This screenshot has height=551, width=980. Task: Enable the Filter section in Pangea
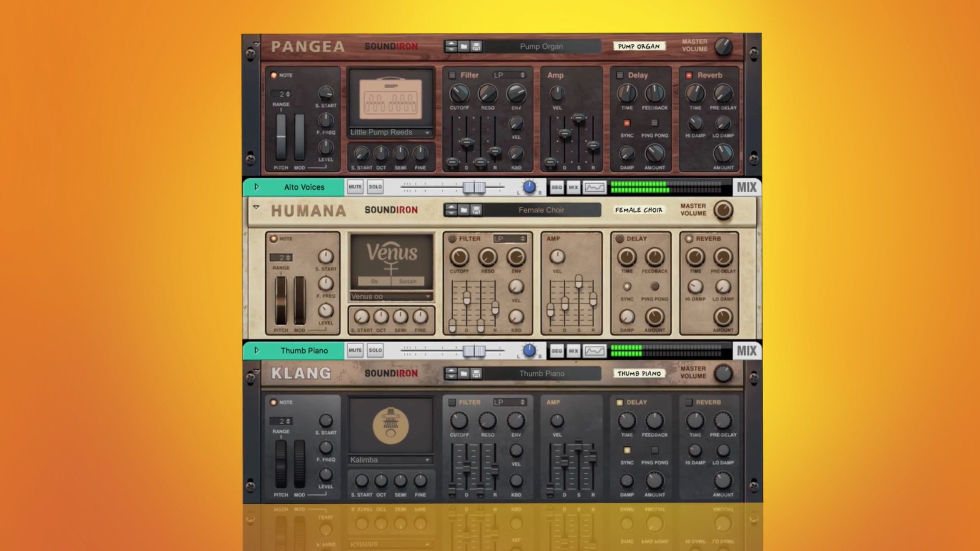coord(452,75)
